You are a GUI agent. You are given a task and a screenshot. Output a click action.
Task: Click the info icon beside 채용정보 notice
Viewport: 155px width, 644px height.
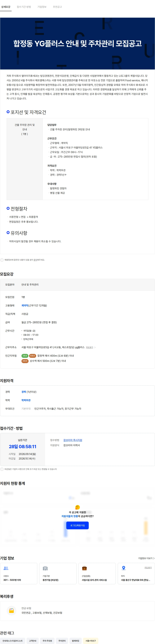tap(2, 260)
